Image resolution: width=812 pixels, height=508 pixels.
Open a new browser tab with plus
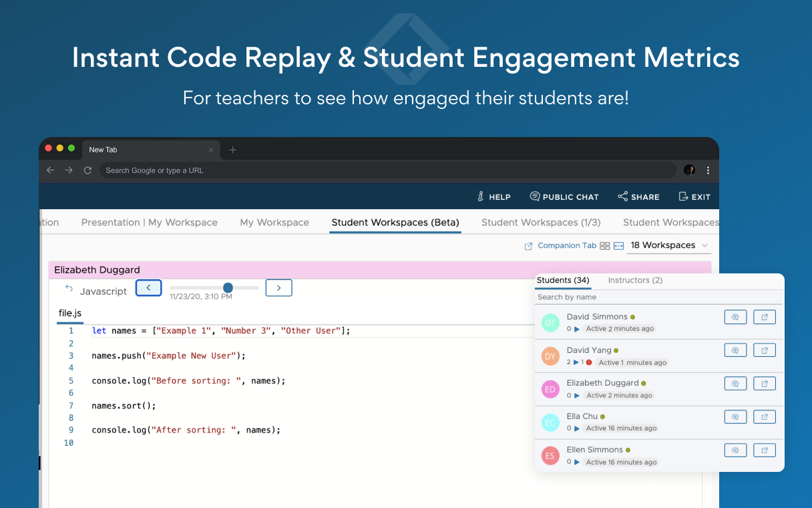tap(232, 150)
